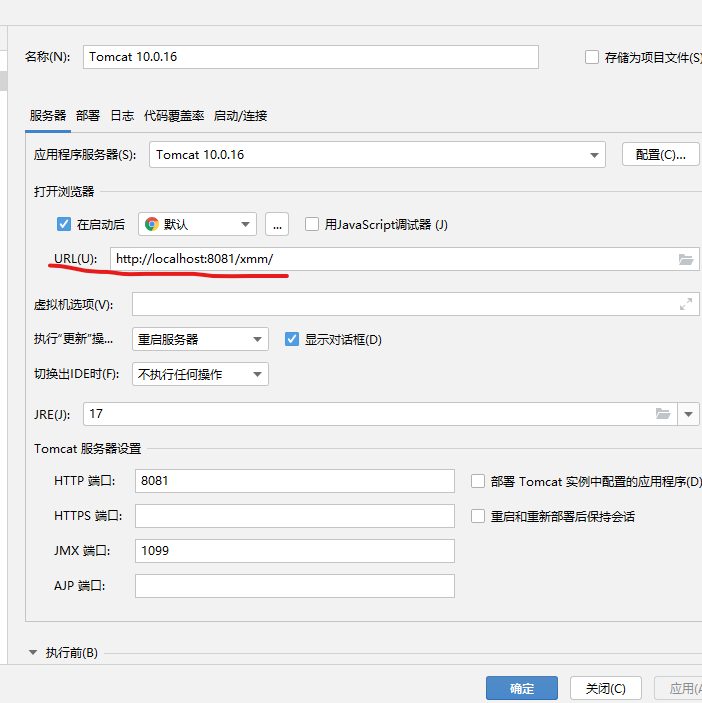Click the 确定 button
The image size is (702, 703).
point(522,688)
